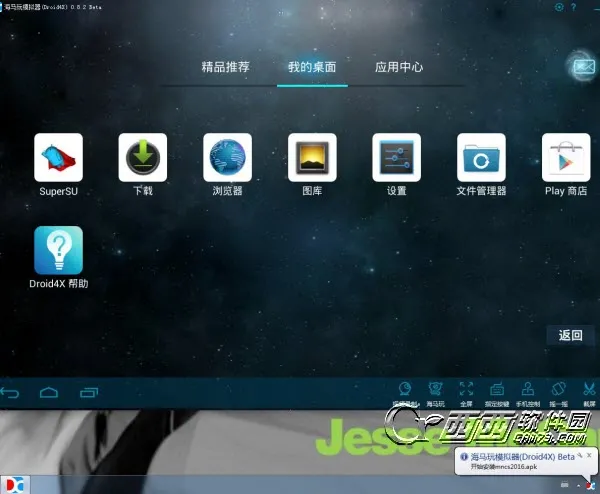
Task: Tap the Android home button
Action: pyautogui.click(x=49, y=393)
